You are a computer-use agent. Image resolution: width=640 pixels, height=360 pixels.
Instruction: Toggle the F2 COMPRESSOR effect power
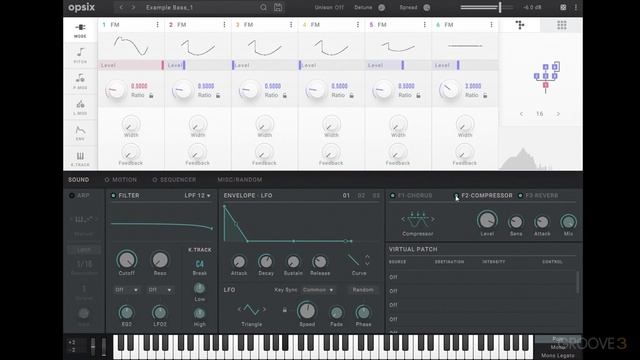click(456, 196)
